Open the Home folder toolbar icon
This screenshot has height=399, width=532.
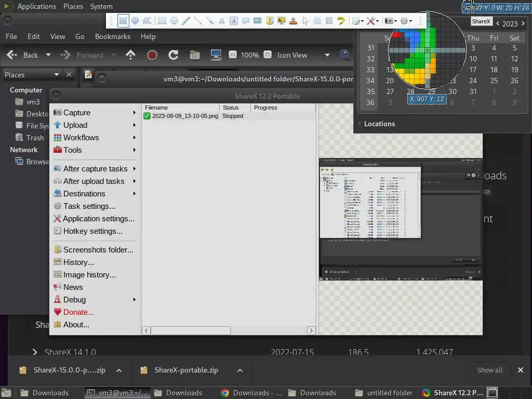(x=195, y=55)
